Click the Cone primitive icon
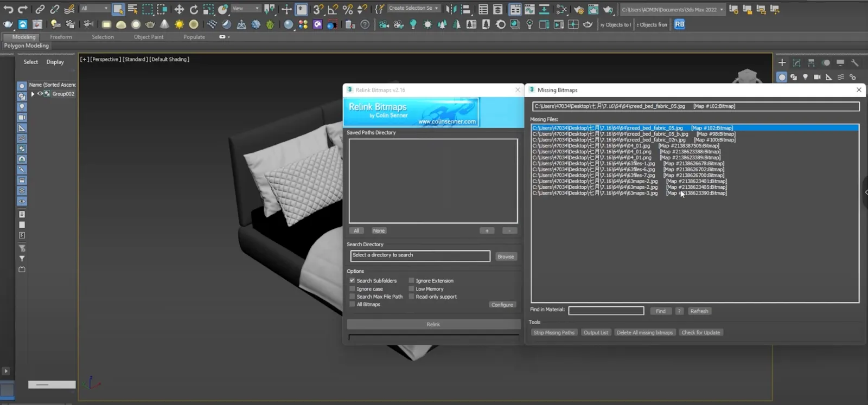868x405 pixels. click(x=164, y=24)
